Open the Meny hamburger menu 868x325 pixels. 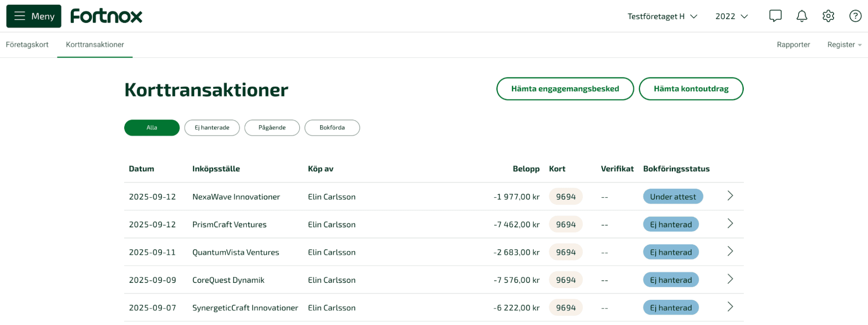(34, 16)
